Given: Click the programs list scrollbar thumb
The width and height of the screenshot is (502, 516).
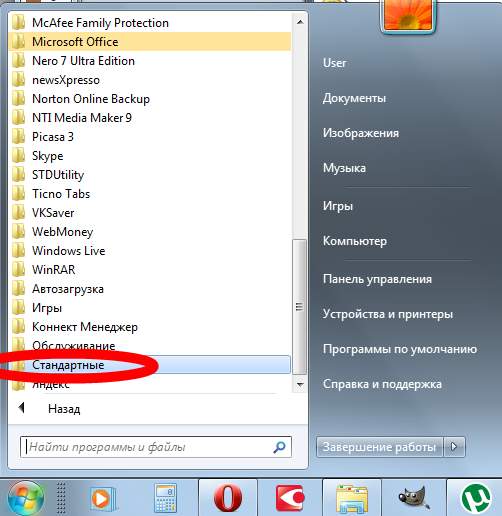Looking at the screenshot, I should tap(299, 307).
